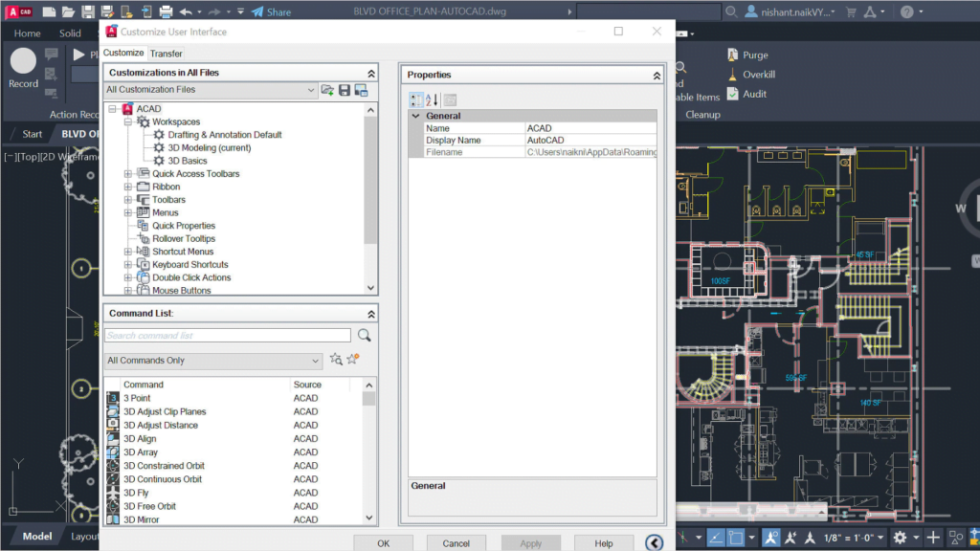Screen dimensions: 980x551
Task: Switch to the Transfer tab
Action: click(x=166, y=54)
